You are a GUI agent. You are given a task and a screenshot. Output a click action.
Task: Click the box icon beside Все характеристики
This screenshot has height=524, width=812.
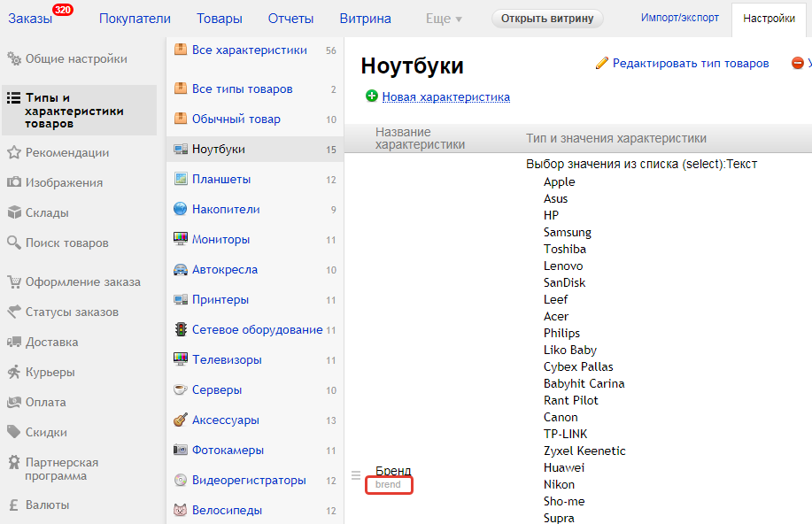(181, 50)
